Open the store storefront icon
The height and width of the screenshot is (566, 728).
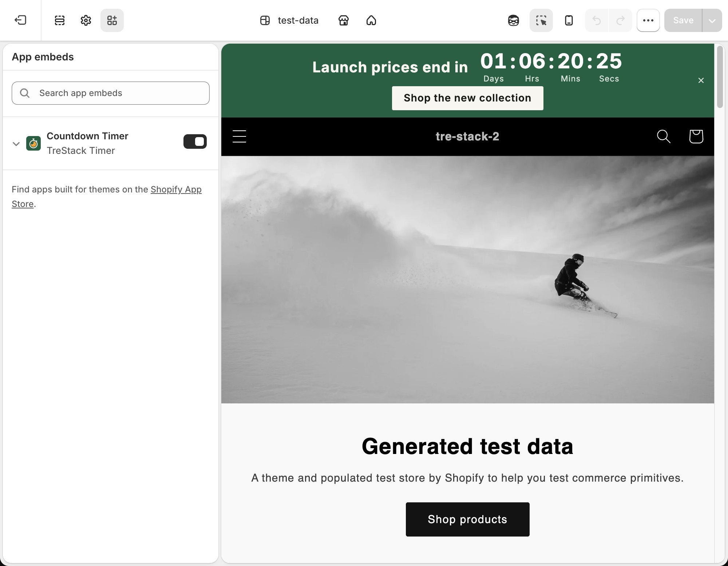[344, 20]
